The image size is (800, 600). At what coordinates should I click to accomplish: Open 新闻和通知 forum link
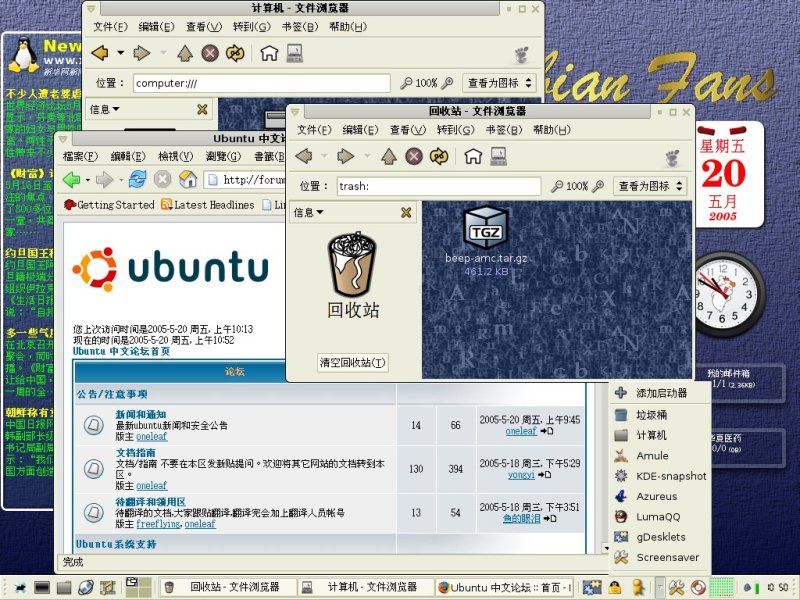[x=141, y=414]
